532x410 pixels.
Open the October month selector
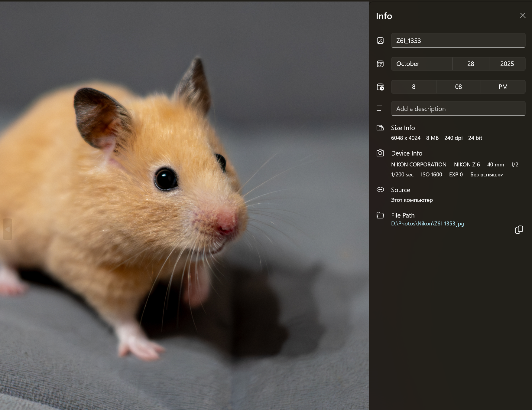click(x=422, y=64)
